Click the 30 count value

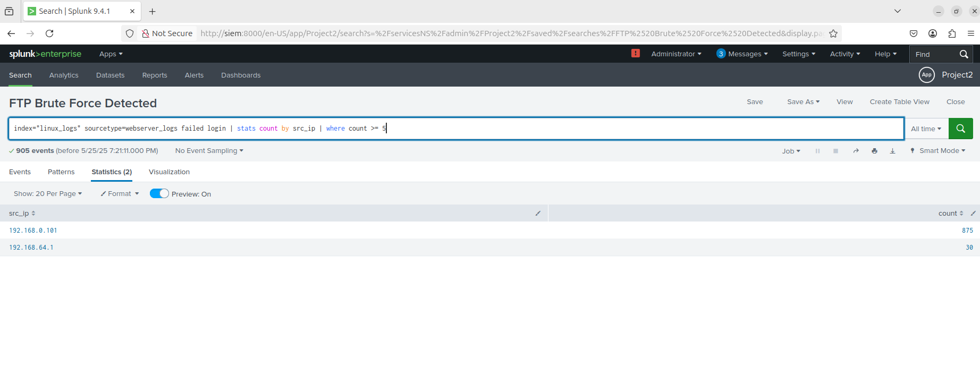pyautogui.click(x=969, y=248)
